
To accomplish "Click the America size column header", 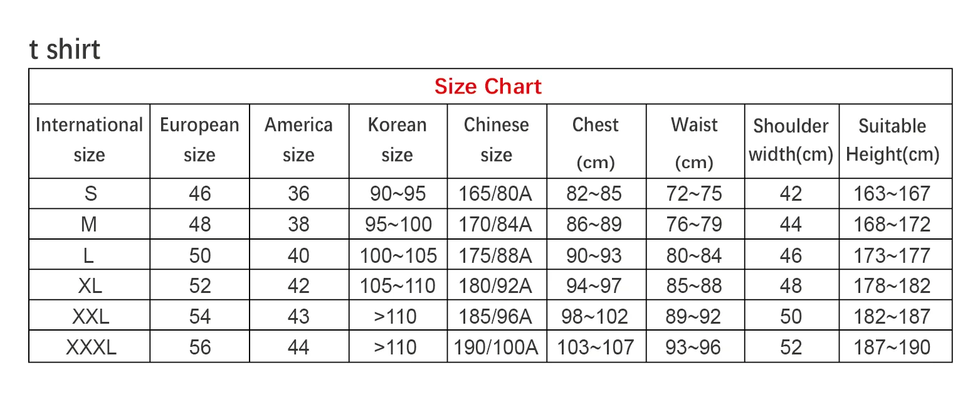I will [298, 140].
